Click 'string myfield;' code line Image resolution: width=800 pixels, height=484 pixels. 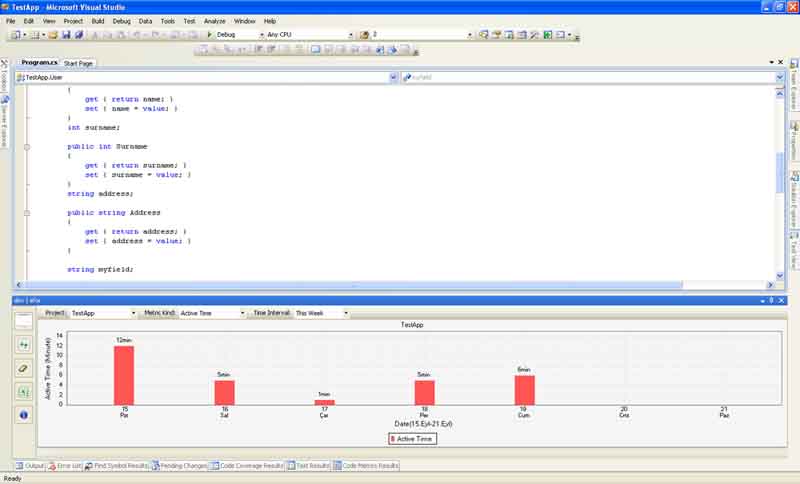coord(101,269)
